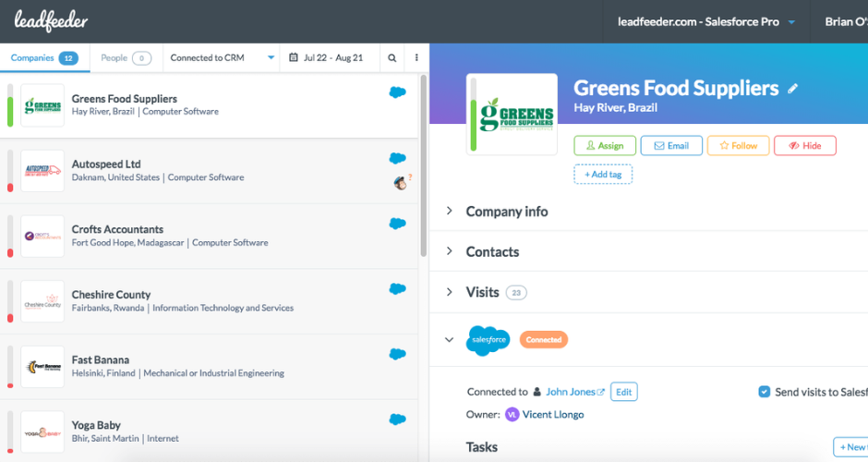Image resolution: width=868 pixels, height=462 pixels.
Task: Click the Mailchimp monkey icon on Autospeed row
Action: point(400,182)
